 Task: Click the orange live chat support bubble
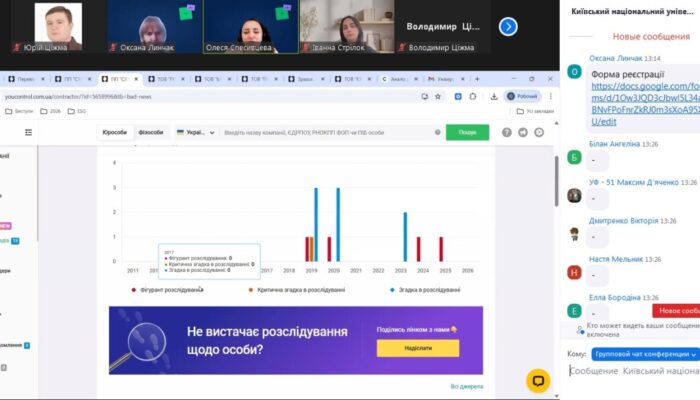[538, 379]
